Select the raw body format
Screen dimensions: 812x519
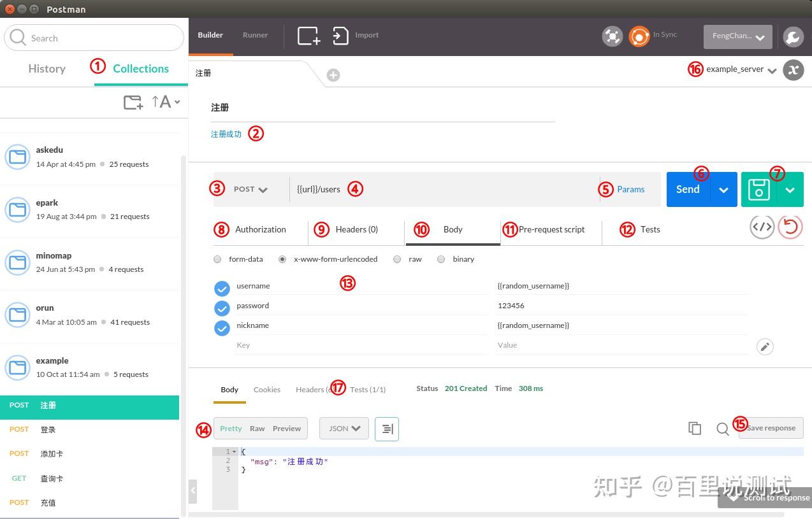pos(397,259)
